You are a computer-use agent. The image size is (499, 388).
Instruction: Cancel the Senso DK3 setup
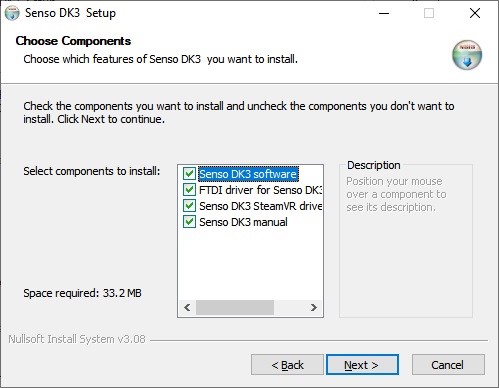(448, 365)
